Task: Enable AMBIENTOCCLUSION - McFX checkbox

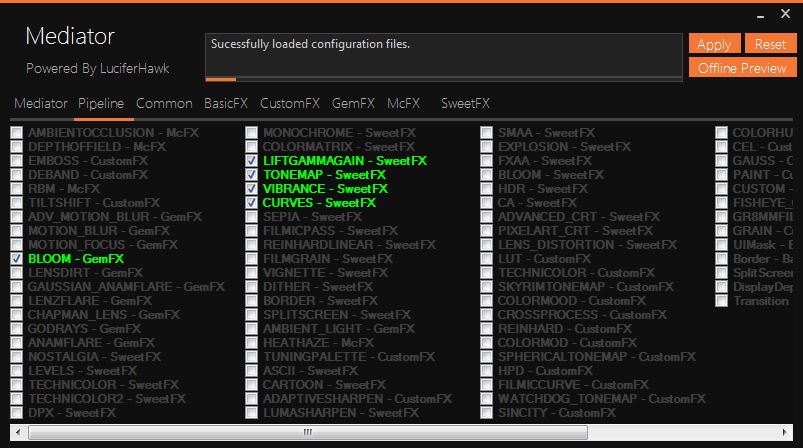Action: point(16,133)
